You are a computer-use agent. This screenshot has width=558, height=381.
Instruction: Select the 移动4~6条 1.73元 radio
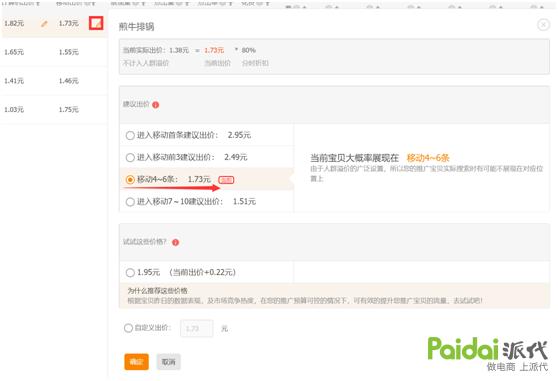coord(130,180)
